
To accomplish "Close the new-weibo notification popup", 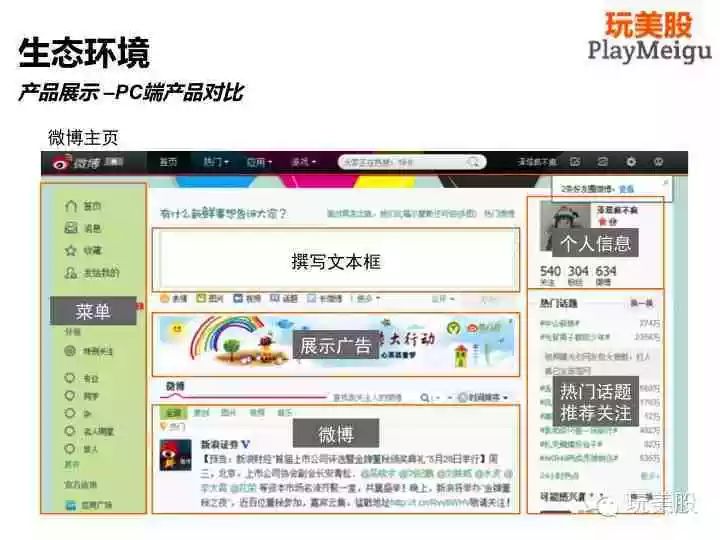I will point(666,182).
